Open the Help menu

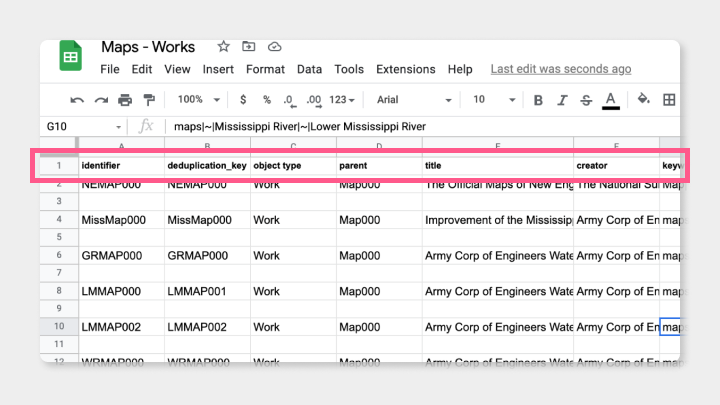pos(460,69)
